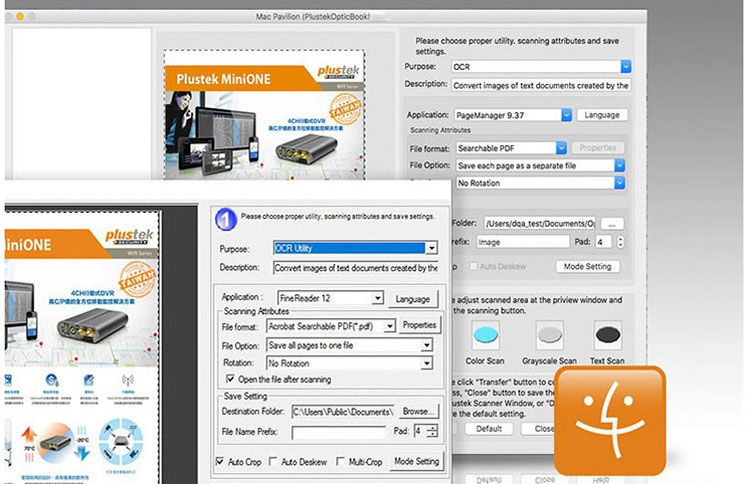Click the Grayscale Scan button
Viewport: 750px width, 484px height.
tap(549, 335)
